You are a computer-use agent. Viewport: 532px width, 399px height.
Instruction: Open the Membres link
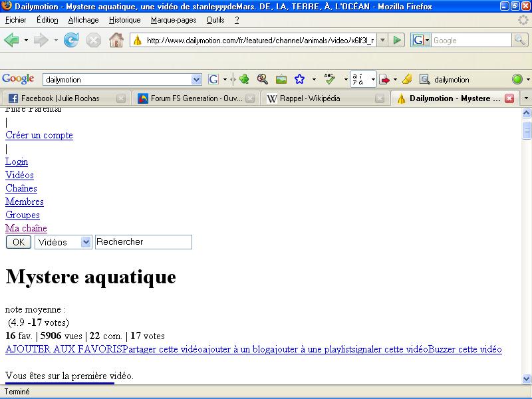[x=25, y=201]
